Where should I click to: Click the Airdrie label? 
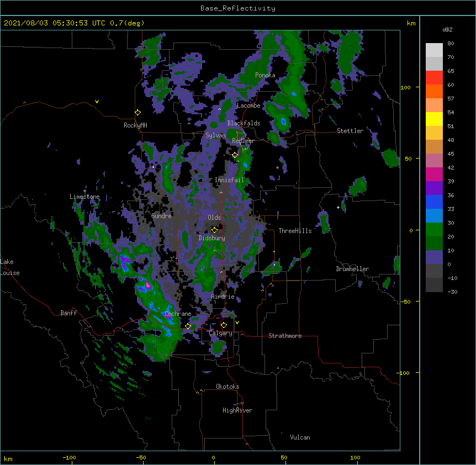(x=223, y=297)
